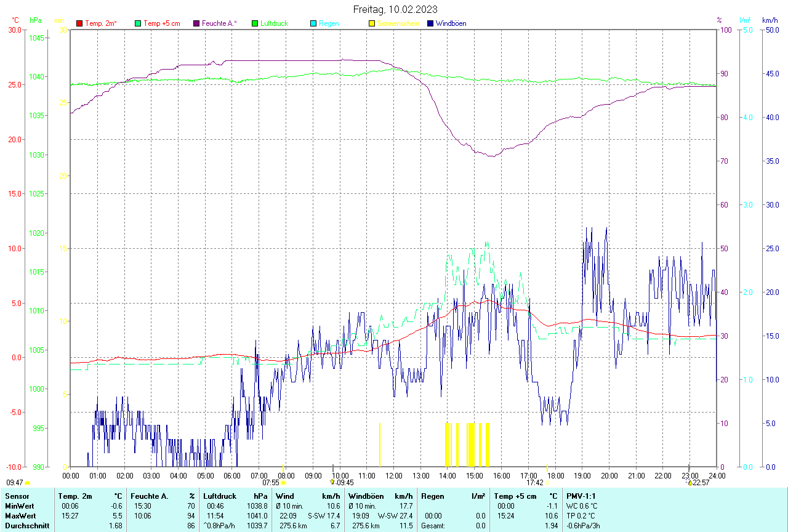Click the Durchschnitt row label
Viewport: 788px width, 532px height.
(x=27, y=526)
